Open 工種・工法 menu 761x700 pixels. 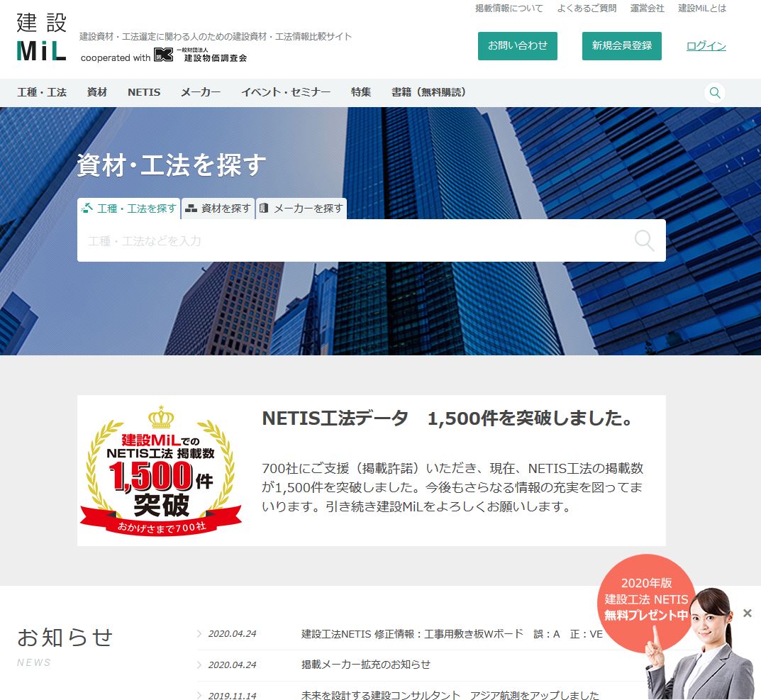(x=42, y=92)
